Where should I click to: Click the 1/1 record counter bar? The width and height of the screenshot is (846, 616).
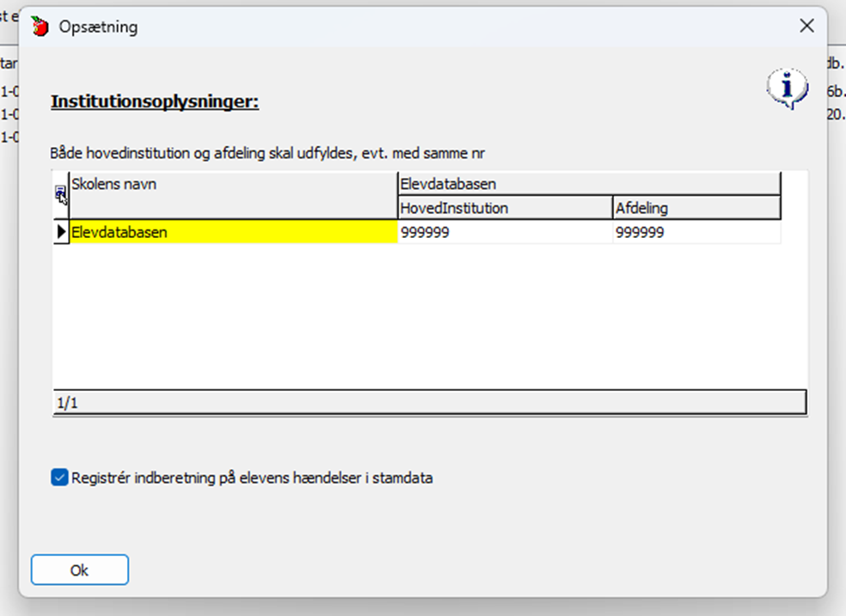point(430,402)
